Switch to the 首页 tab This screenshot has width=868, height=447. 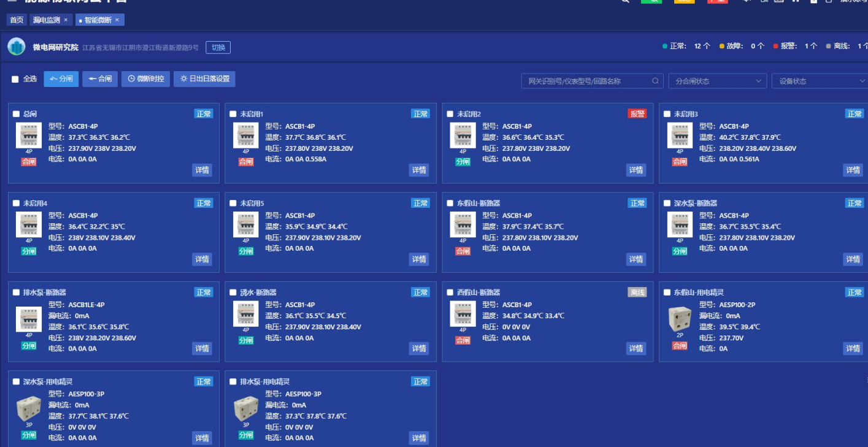point(17,20)
